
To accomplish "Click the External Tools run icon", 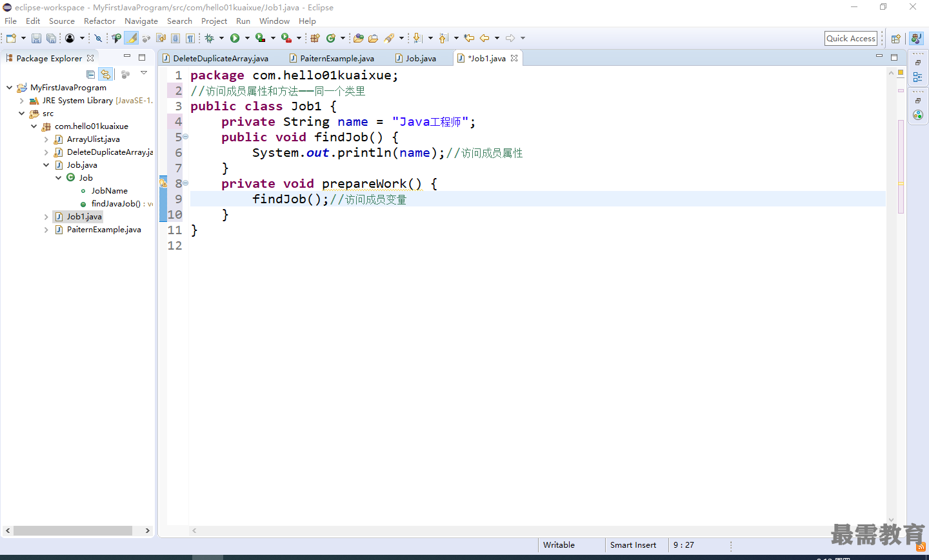I will (286, 38).
